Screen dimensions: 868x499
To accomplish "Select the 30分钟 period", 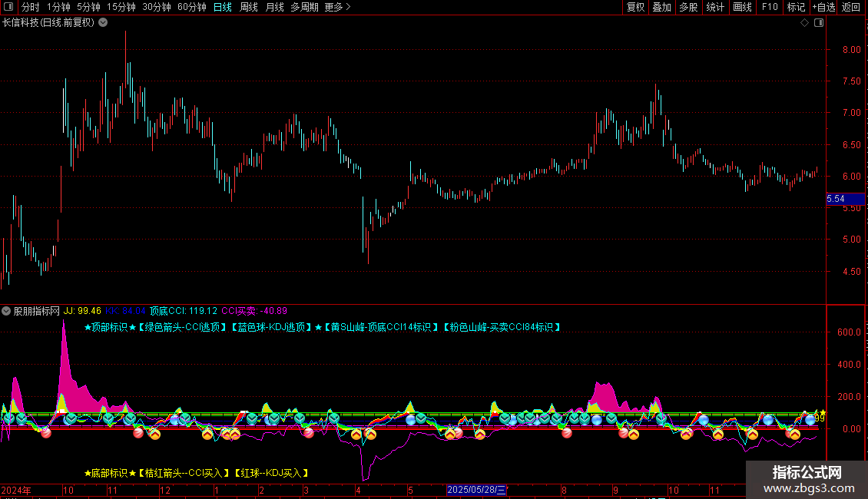I will (x=156, y=7).
